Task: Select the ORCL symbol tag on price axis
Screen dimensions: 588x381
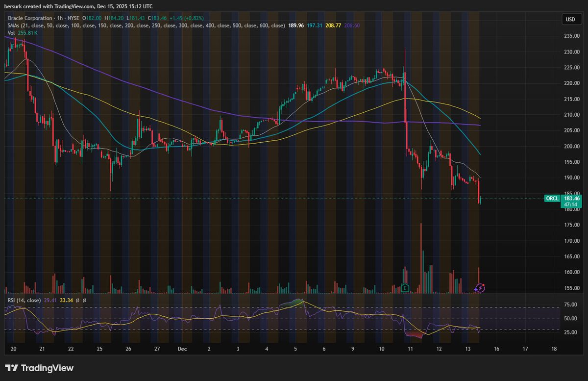Action: (553, 199)
